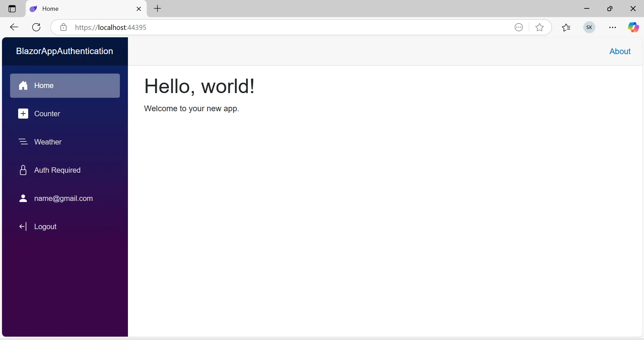
Task: Open the tab actions workspaces icon
Action: pyautogui.click(x=12, y=9)
